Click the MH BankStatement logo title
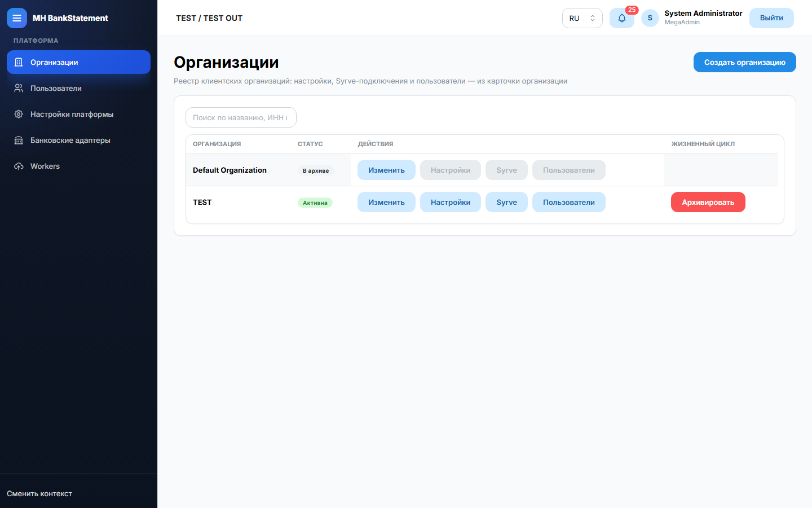 pos(70,18)
